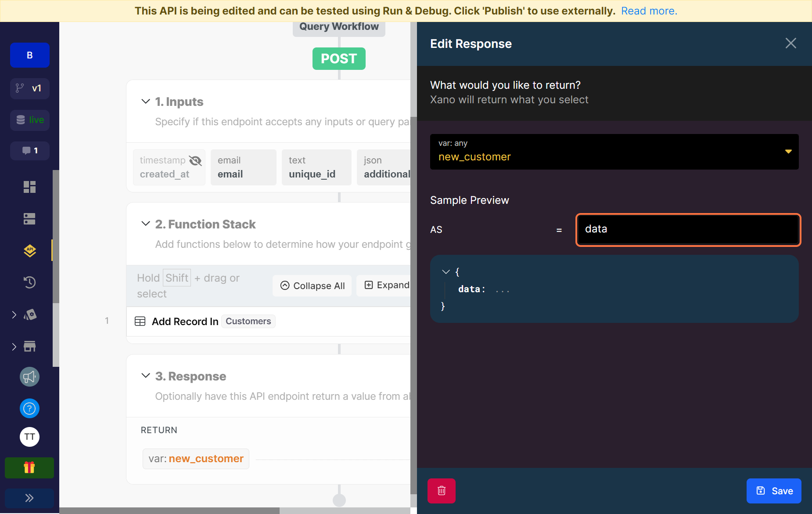
Task: Click the Customers table tag
Action: 248,321
